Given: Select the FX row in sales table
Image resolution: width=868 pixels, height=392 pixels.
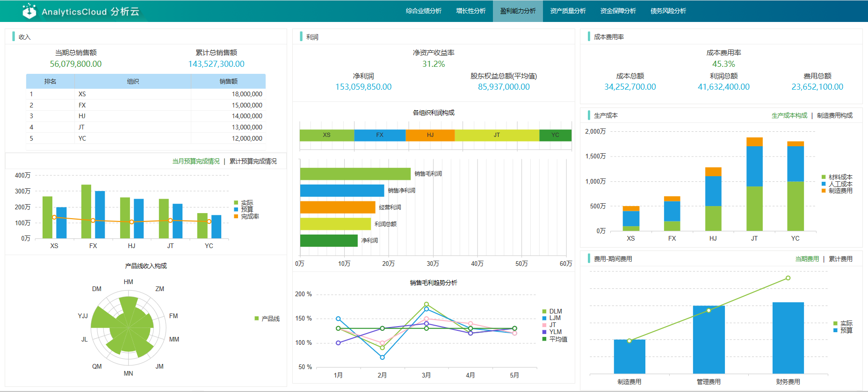Looking at the screenshot, I should coord(146,105).
